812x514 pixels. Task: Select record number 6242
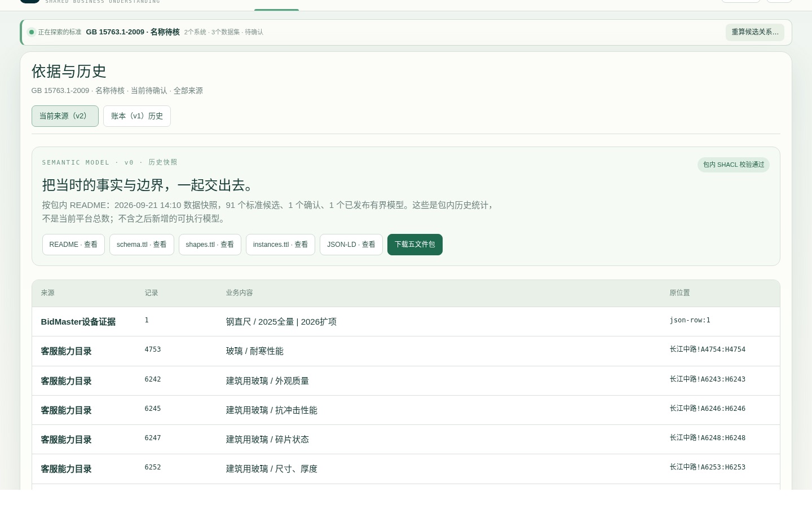pos(153,379)
